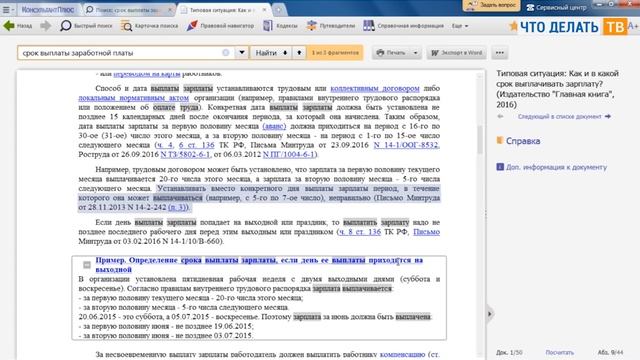Open the three-dots more actions menu

pyautogui.click(x=500, y=53)
